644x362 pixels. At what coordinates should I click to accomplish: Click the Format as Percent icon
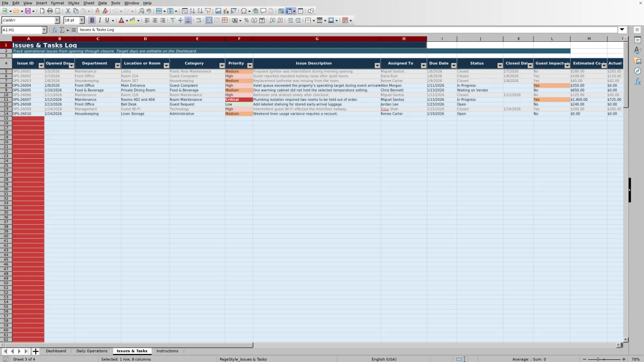point(246,20)
